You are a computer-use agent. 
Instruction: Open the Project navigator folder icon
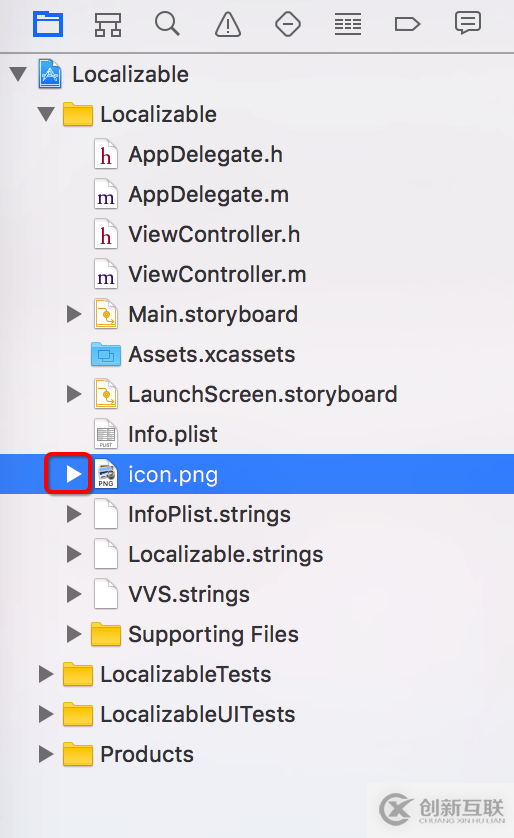[48, 24]
